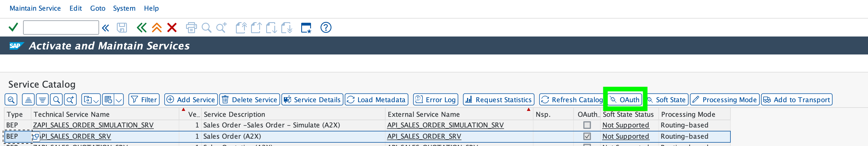Open the Help question mark icon
Screen dimensions: 868x146
pos(326,28)
